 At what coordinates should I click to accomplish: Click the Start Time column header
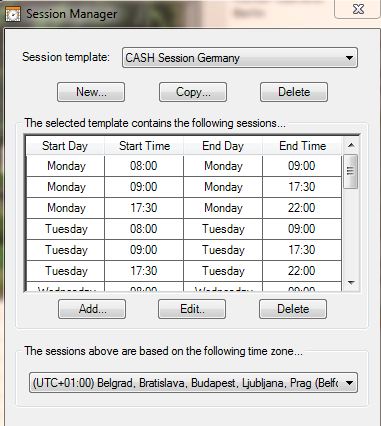(x=144, y=146)
